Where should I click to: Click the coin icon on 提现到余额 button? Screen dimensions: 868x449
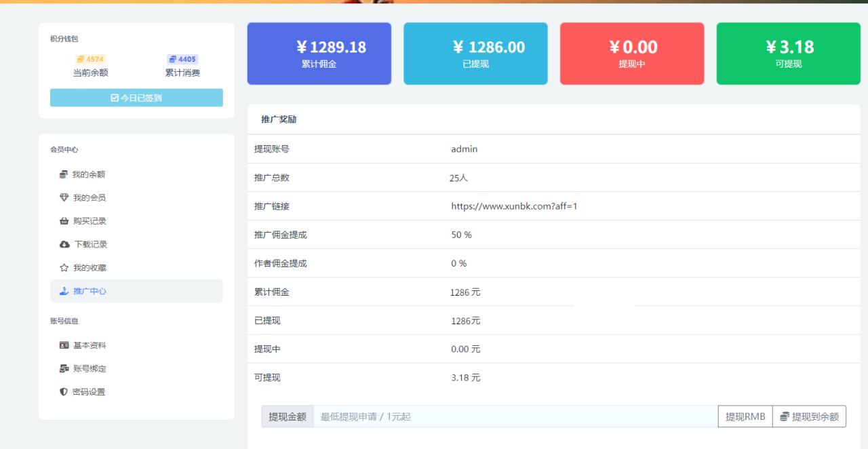(785, 416)
